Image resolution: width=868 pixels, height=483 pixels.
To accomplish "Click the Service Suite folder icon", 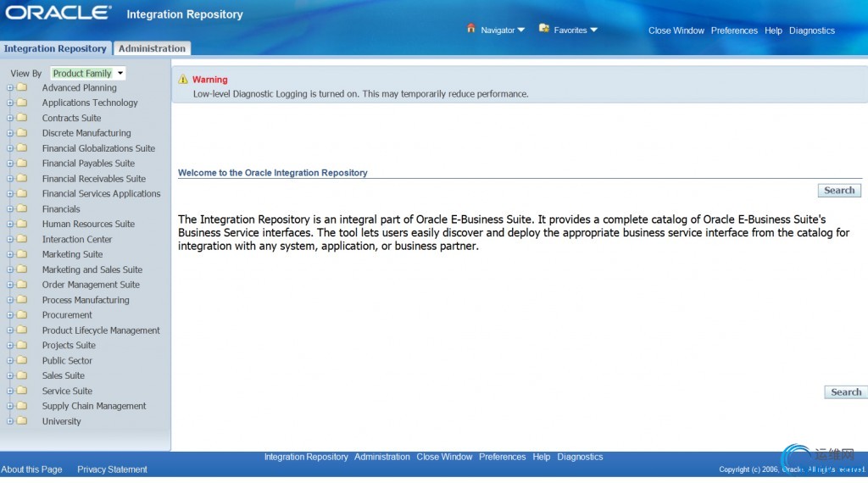I will point(21,391).
